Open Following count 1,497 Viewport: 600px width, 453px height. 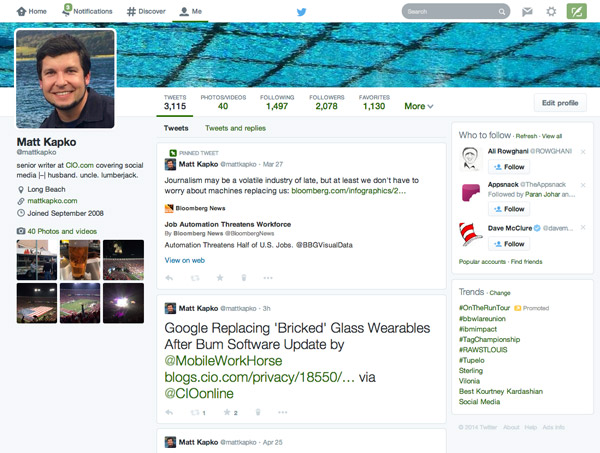click(x=277, y=103)
